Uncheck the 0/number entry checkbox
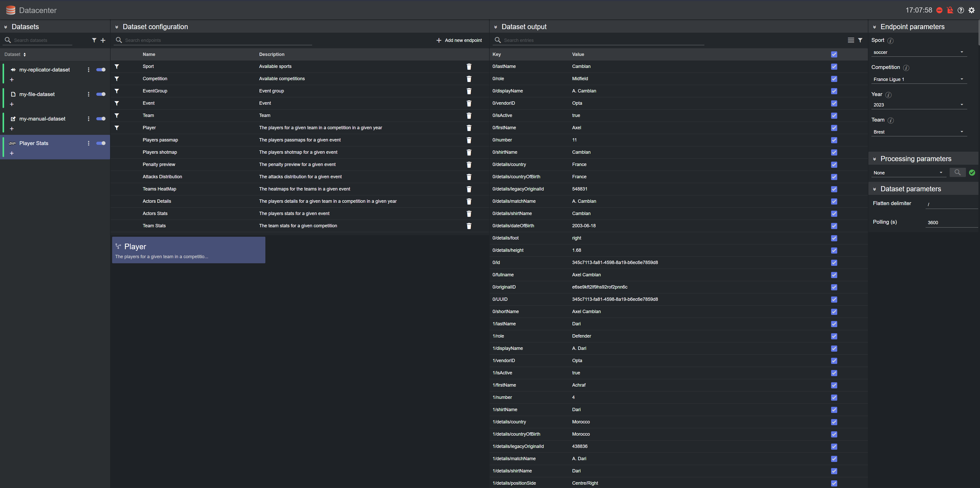The height and width of the screenshot is (488, 980). 834,140
